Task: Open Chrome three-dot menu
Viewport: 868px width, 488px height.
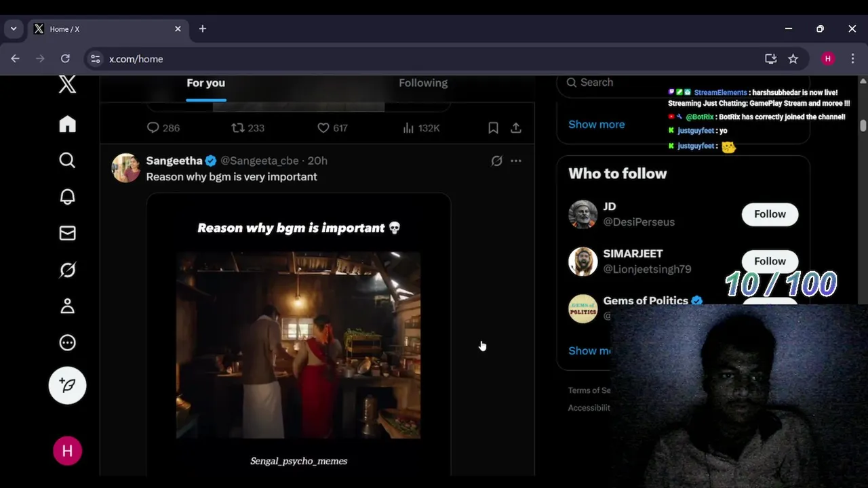Action: 852,59
